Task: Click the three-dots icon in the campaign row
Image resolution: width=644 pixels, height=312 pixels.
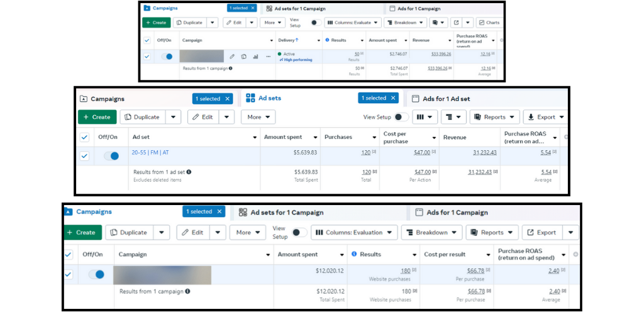Action: (x=268, y=57)
